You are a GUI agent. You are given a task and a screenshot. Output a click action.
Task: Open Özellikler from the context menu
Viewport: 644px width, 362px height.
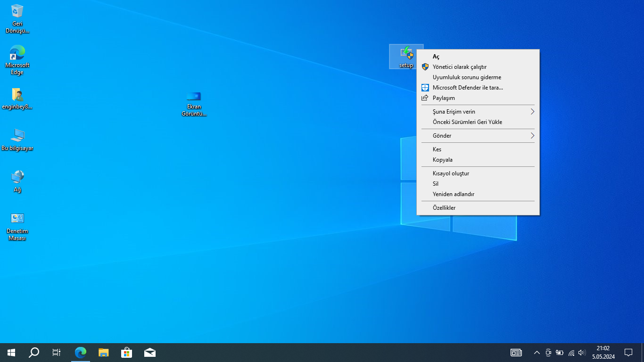478,208
